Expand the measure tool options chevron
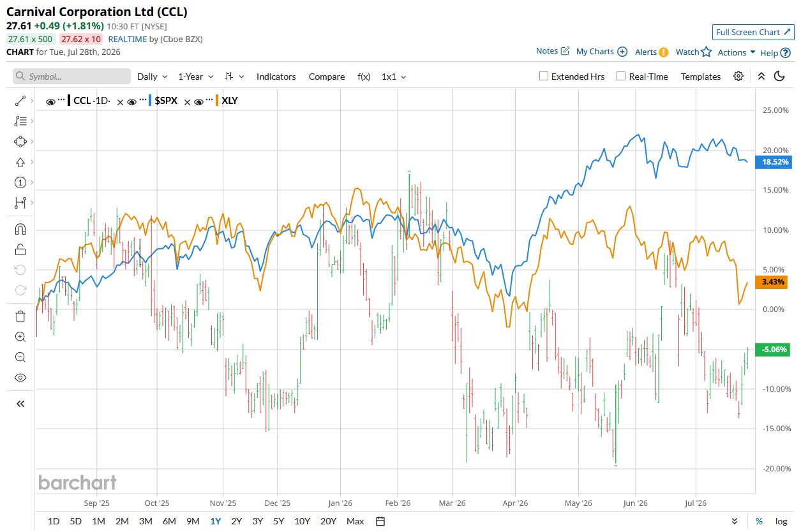The width and height of the screenshot is (801, 532). [32, 203]
